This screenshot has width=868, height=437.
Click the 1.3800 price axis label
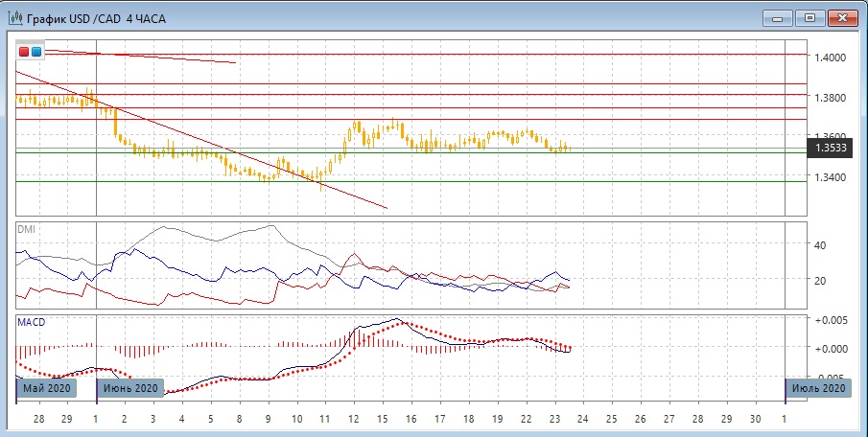pyautogui.click(x=830, y=98)
